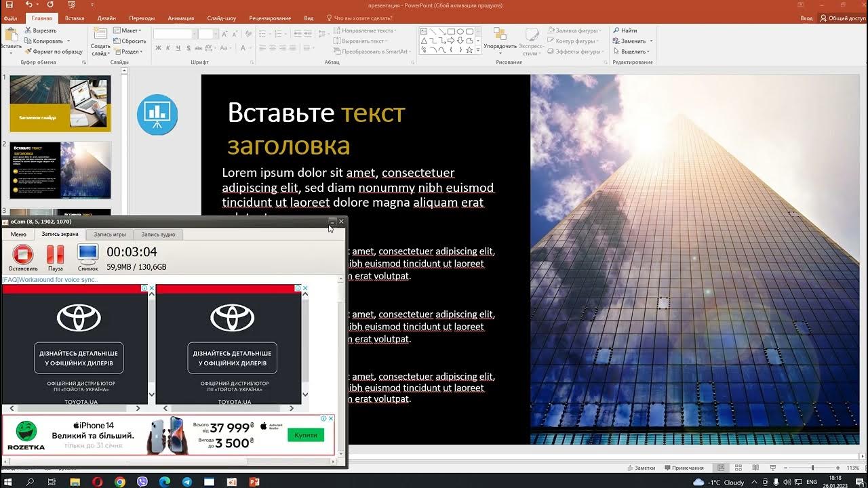Click the Купити button in Rozetka ad
This screenshot has height=488, width=868.
point(306,435)
